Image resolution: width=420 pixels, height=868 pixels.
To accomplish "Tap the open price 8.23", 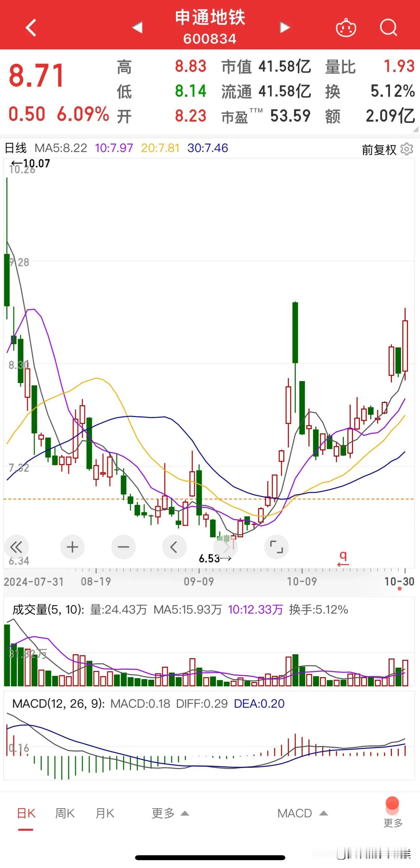I will (190, 116).
